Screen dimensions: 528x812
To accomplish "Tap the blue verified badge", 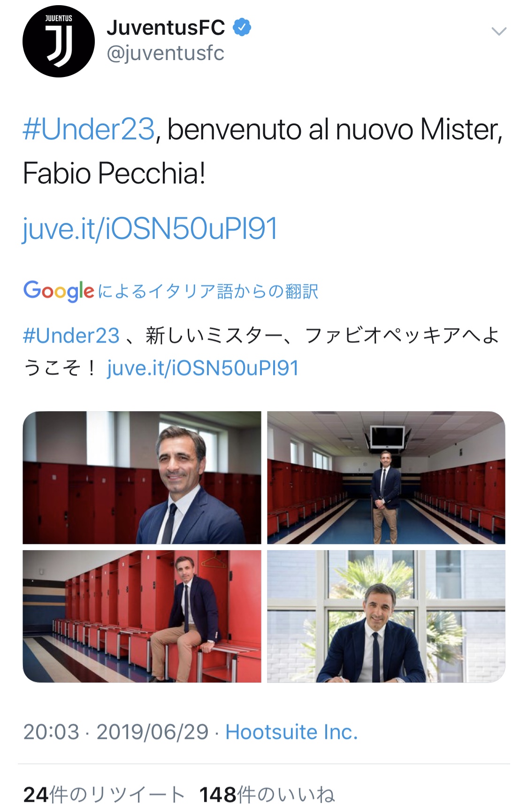I will point(242,28).
